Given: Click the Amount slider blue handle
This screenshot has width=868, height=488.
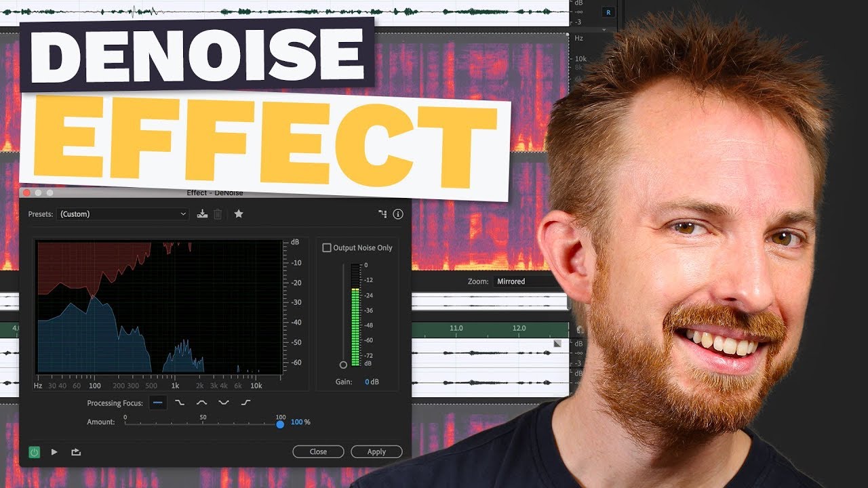Looking at the screenshot, I should [x=280, y=424].
